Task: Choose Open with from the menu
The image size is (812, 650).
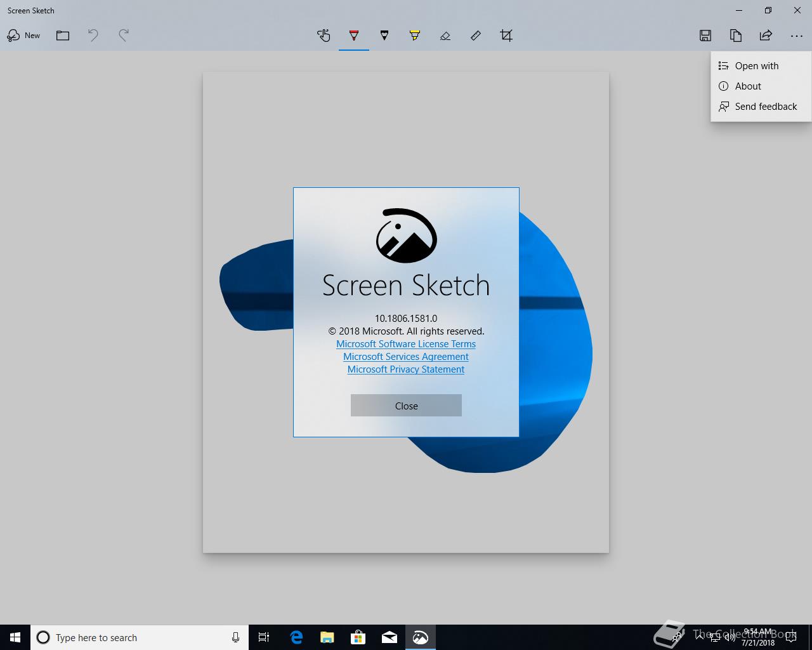Action: (761, 66)
